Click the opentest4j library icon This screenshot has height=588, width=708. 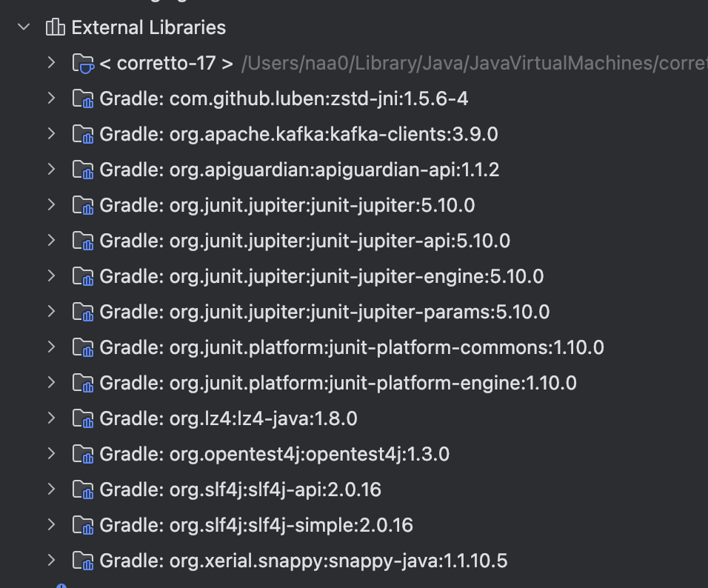coord(83,454)
